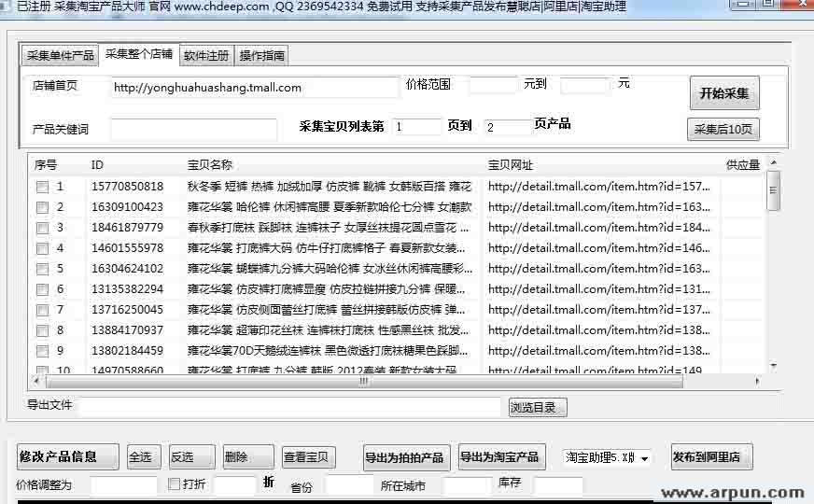Select the 采集整个店铺 tab
Screen dimensions: 814x504
click(x=138, y=54)
